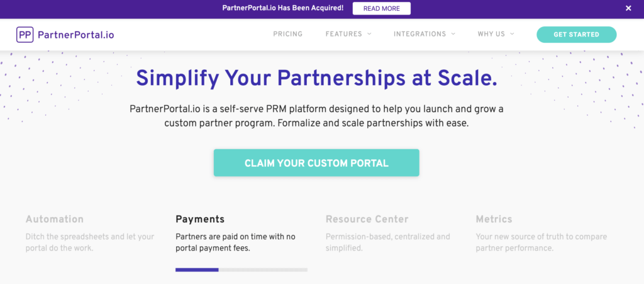Image resolution: width=644 pixels, height=284 pixels.
Task: Select the Resource Center feature tab
Action: click(367, 219)
